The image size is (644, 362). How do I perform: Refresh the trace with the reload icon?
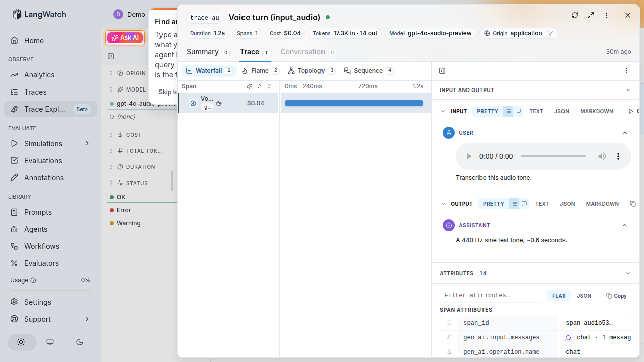click(575, 15)
